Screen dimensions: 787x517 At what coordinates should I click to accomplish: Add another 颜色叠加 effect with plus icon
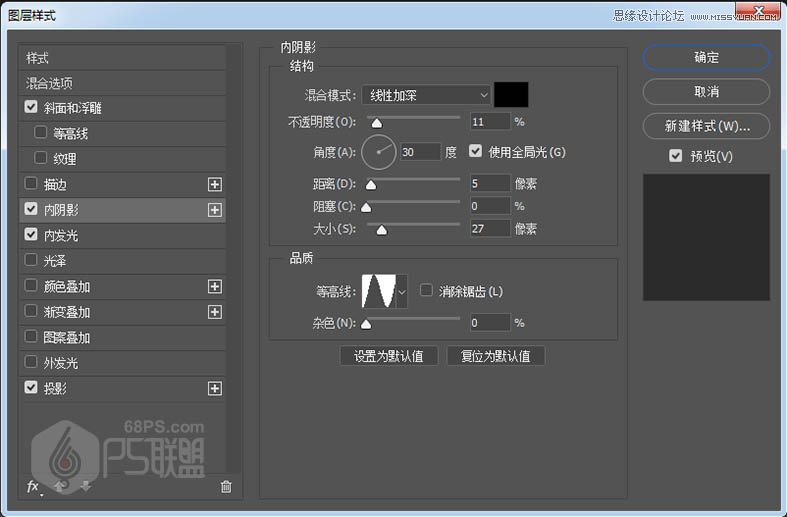pyautogui.click(x=215, y=287)
